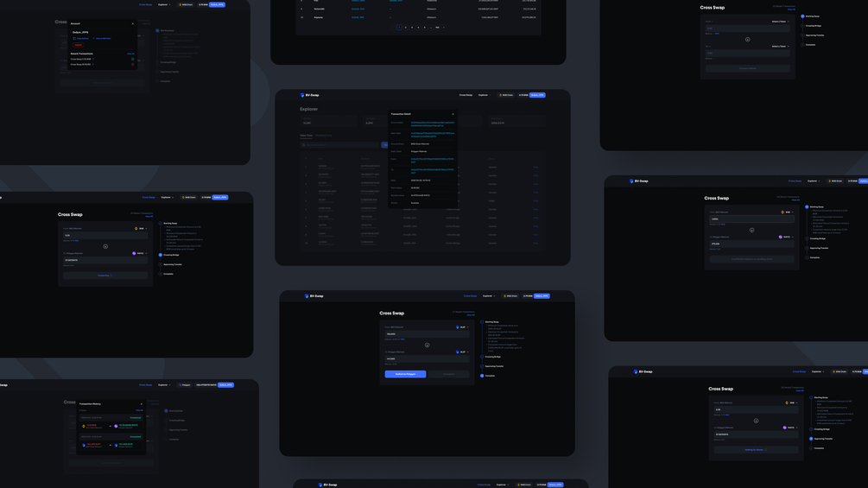
Task: Click wallet address button above the Account popup
Action: click(217, 4)
